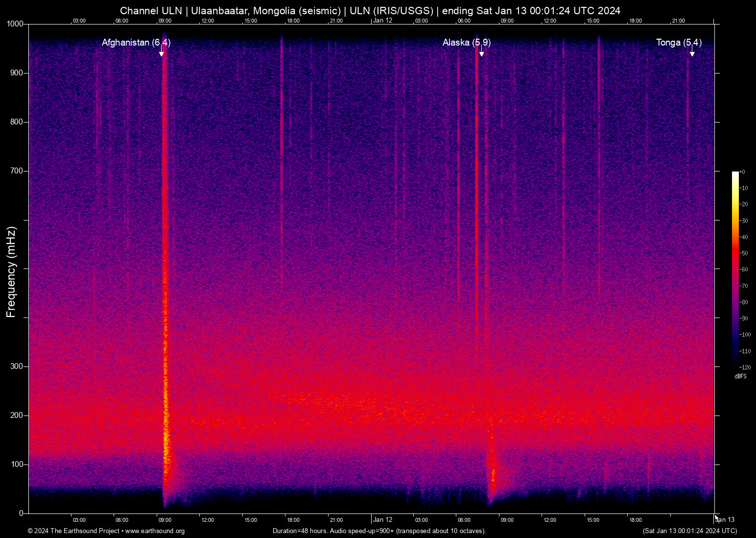Click the Jan 13 label on the bottom axis
This screenshot has width=756, height=538.
[x=725, y=520]
